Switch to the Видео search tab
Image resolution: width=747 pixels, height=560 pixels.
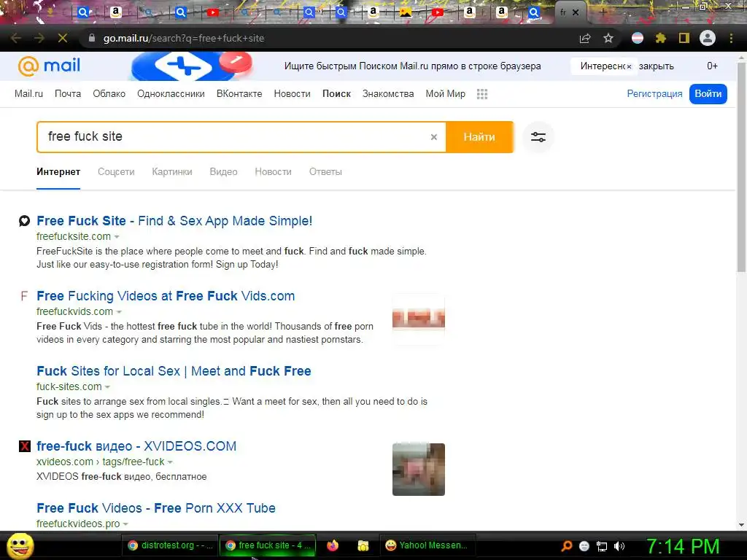[x=223, y=172]
